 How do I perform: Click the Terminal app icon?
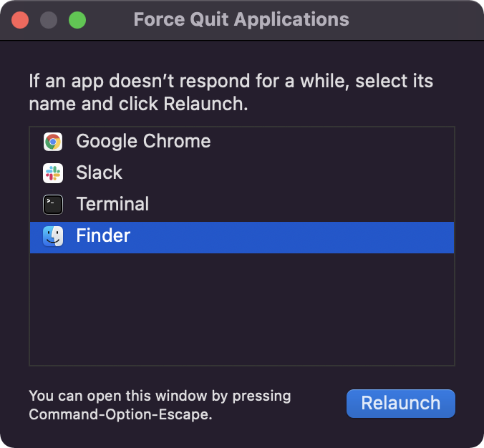pyautogui.click(x=53, y=204)
